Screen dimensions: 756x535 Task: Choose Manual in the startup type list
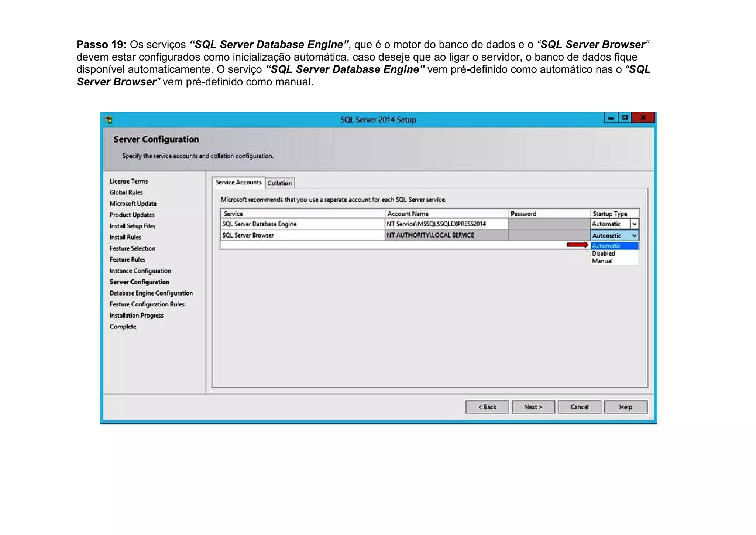point(615,261)
